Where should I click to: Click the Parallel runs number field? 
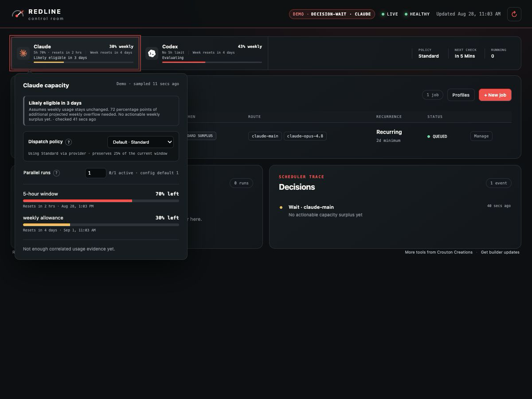click(x=95, y=173)
